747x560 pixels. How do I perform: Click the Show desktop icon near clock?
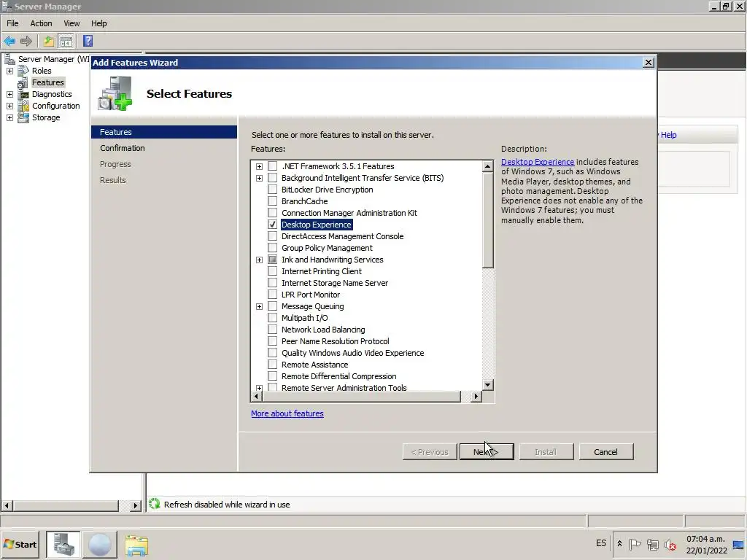click(738, 545)
